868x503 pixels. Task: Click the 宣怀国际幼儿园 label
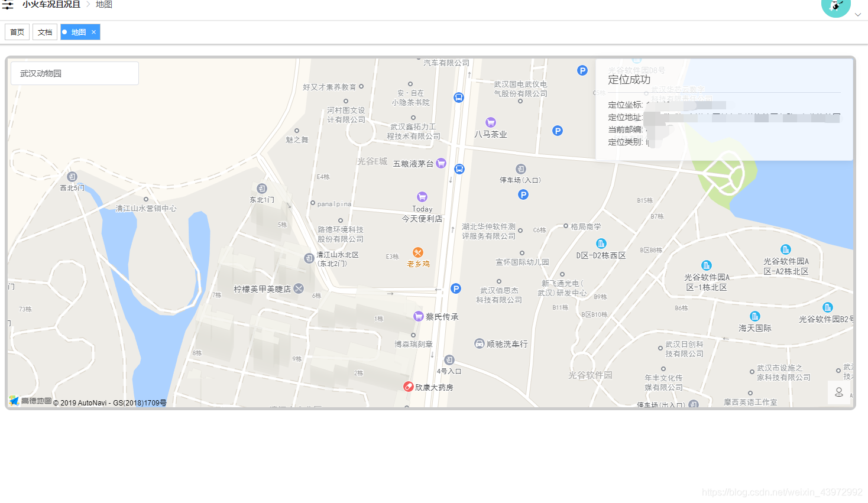point(522,262)
